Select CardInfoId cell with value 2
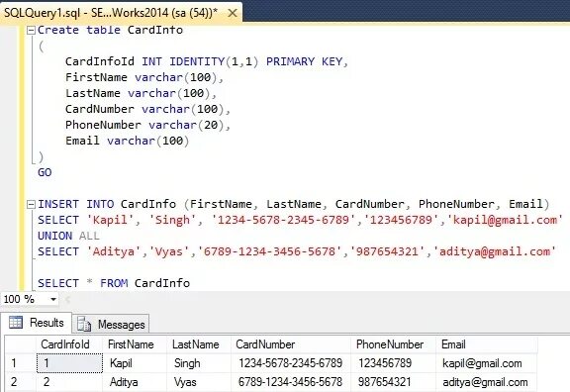This screenshot has width=570, height=392. (x=69, y=382)
